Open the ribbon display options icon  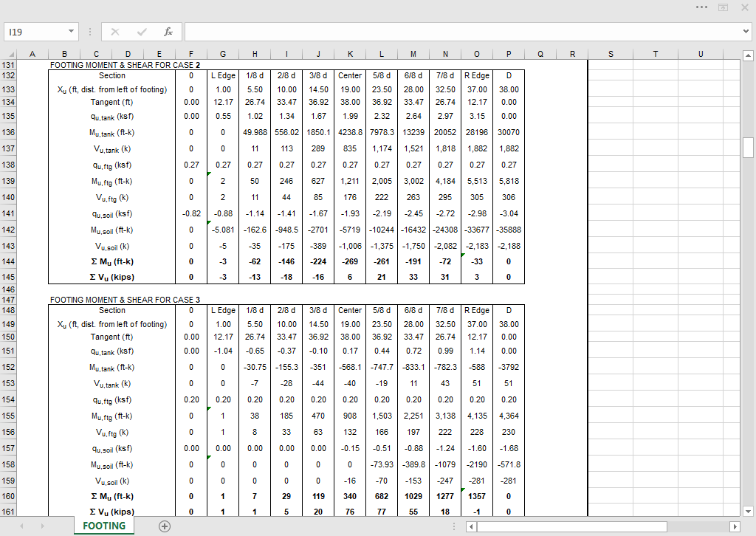[x=724, y=7]
